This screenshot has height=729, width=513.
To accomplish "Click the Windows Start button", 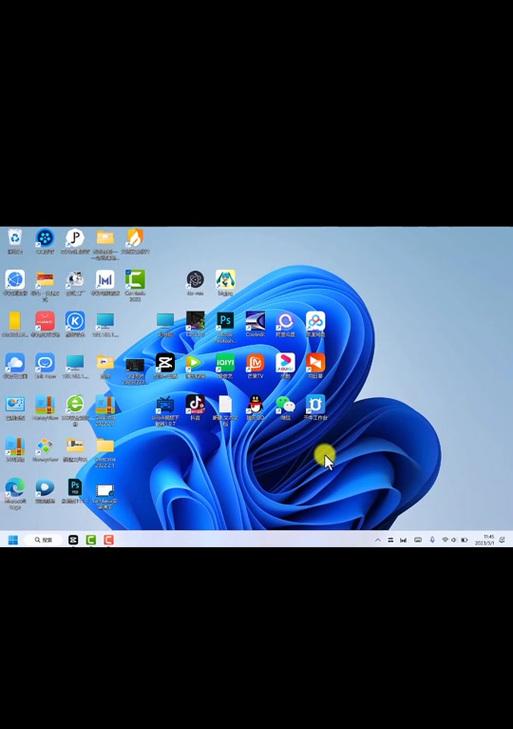I will point(13,540).
